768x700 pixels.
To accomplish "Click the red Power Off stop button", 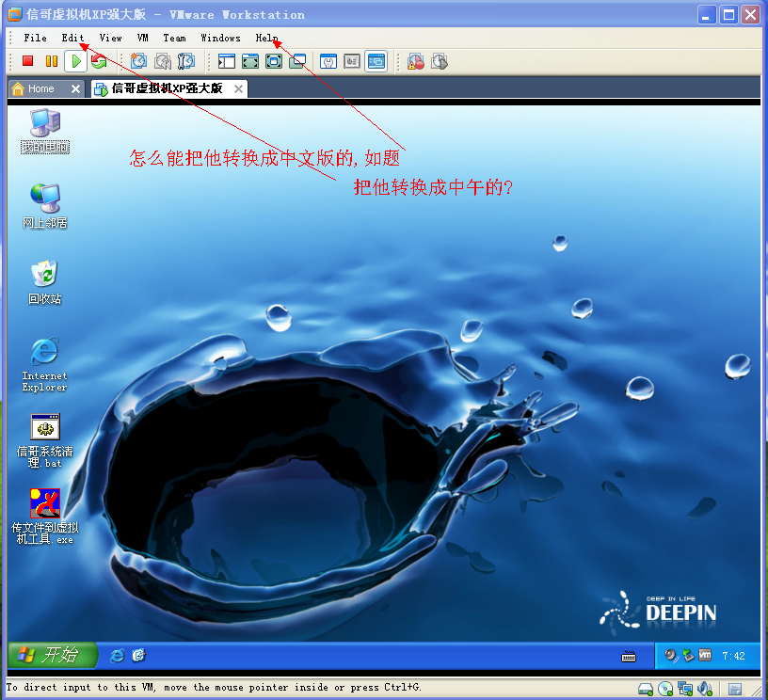I will coord(27,61).
